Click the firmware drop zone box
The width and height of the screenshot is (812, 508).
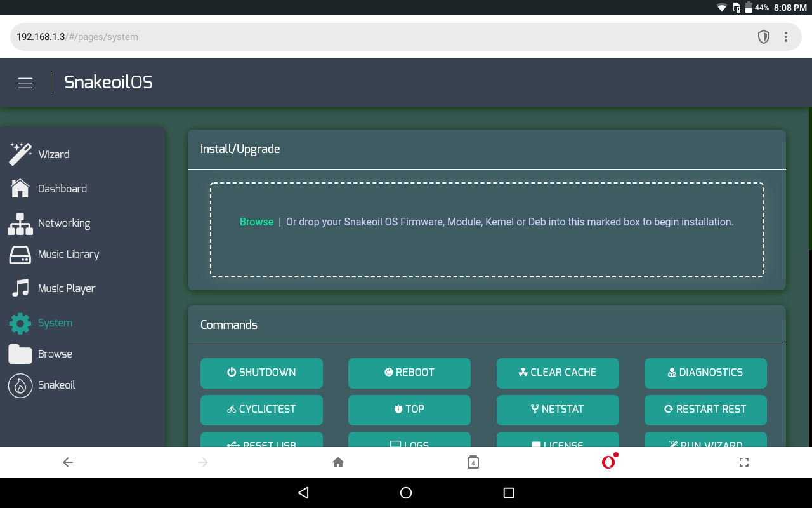[487, 230]
